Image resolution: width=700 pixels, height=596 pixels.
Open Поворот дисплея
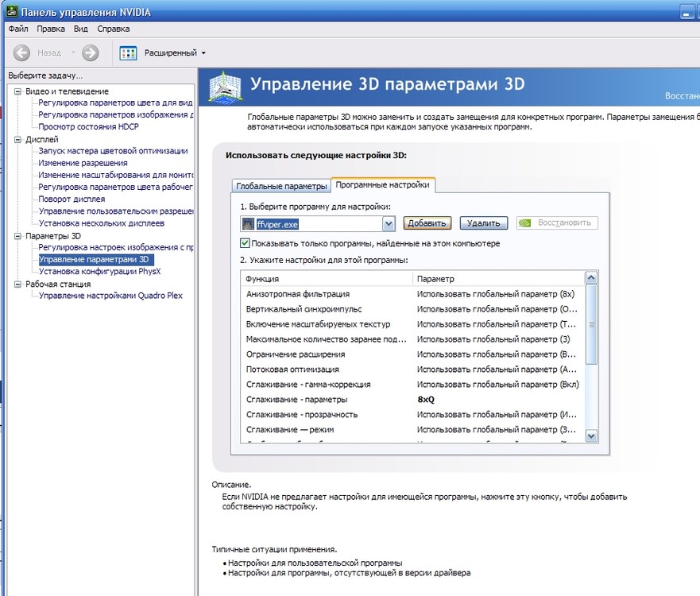click(x=72, y=199)
